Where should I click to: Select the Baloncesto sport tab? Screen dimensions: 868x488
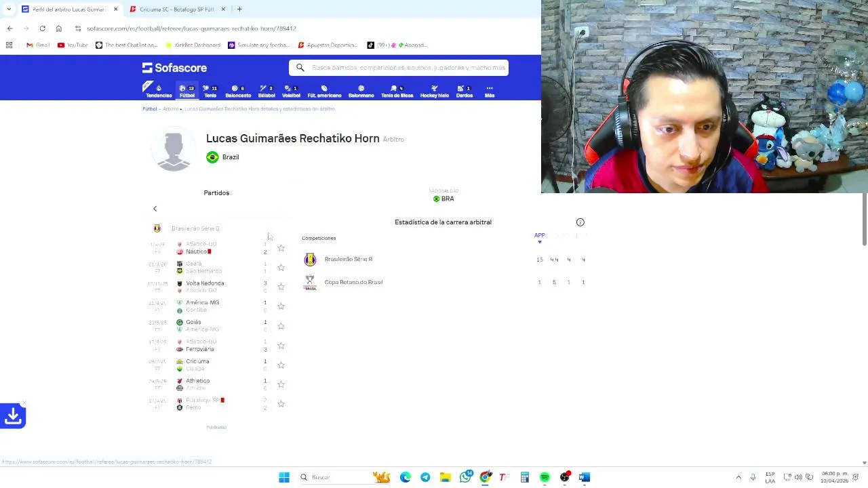(x=238, y=91)
